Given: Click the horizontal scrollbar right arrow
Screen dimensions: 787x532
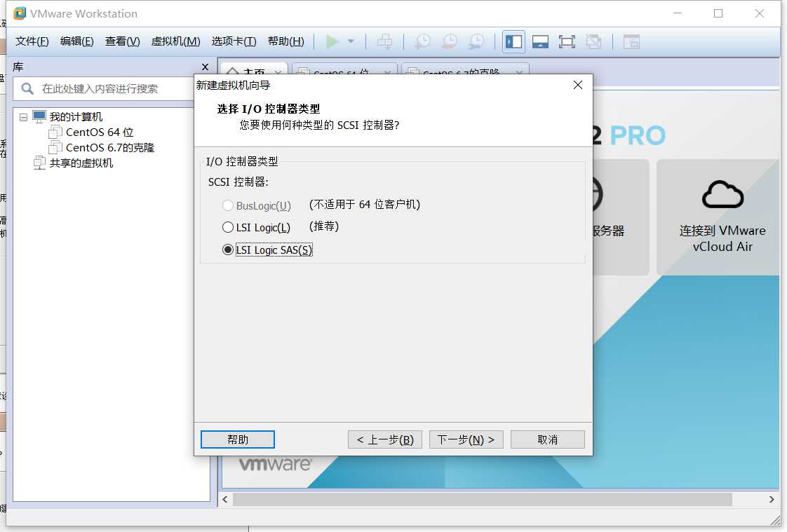Looking at the screenshot, I should [x=772, y=500].
